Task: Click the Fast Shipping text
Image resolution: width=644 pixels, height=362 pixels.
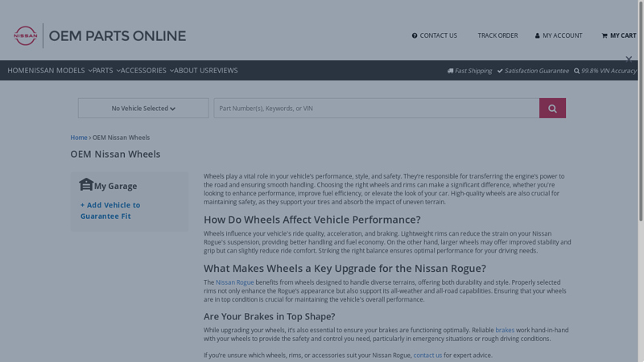Action: (x=473, y=71)
